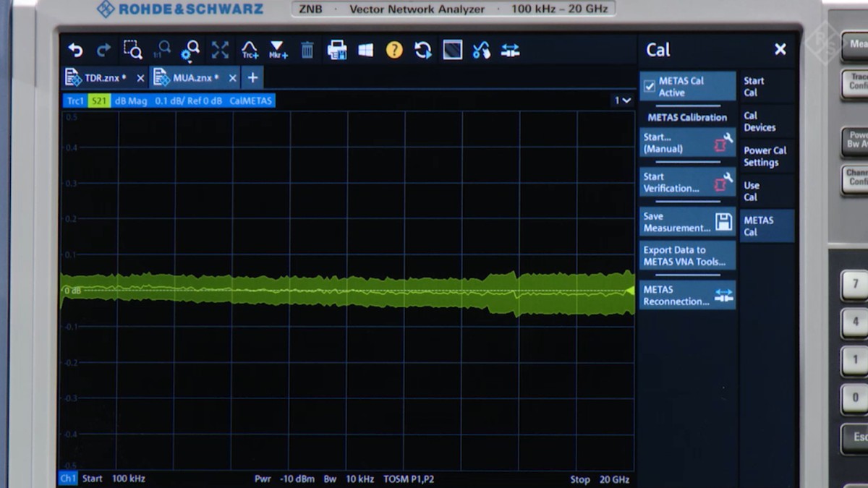Open print options via the printer icon

pyautogui.click(x=336, y=50)
